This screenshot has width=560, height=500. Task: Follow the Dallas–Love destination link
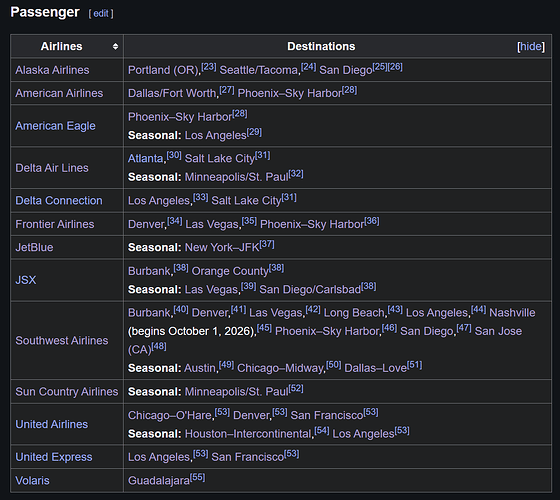pos(376,368)
